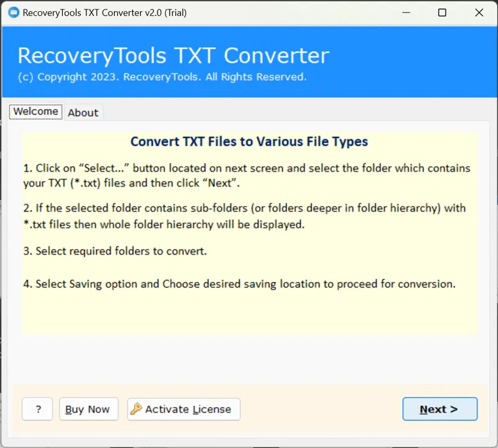This screenshot has width=498, height=448.
Task: Click the "RecoveryTools TXT Converter" banner title
Action: pos(174,56)
